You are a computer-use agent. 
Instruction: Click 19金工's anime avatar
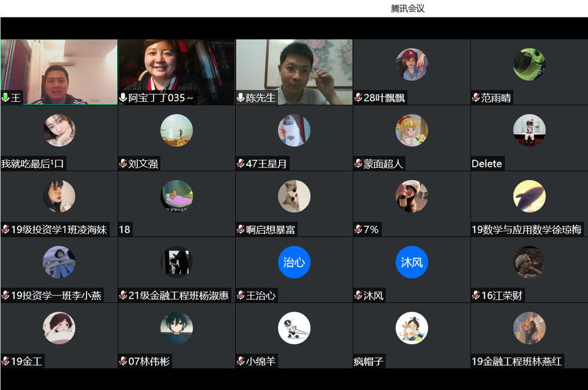[59, 328]
